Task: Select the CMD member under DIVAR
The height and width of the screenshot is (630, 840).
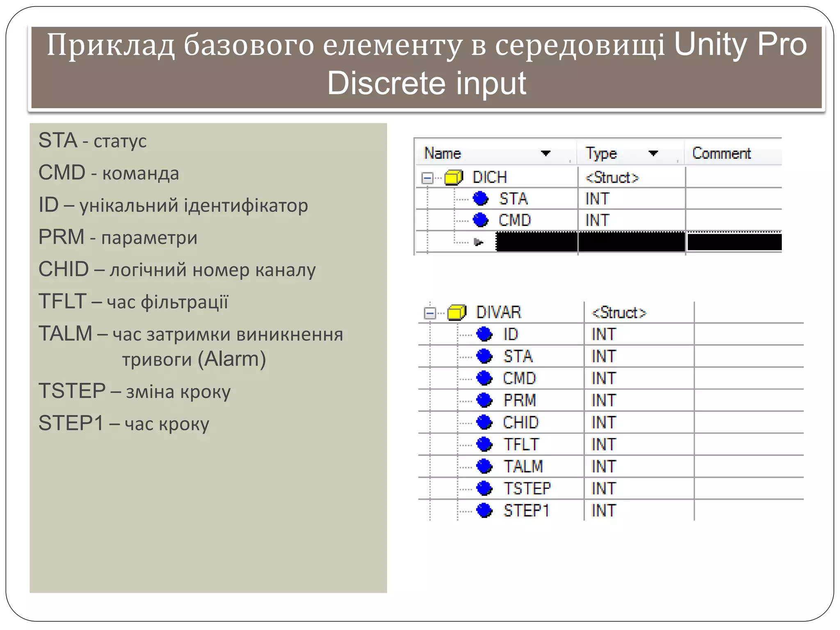Action: pos(519,378)
